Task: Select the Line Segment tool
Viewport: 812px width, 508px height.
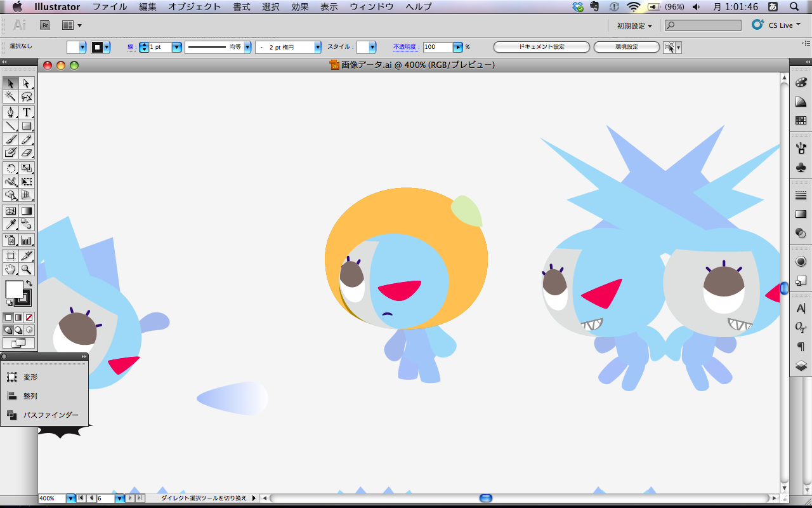Action: (x=11, y=126)
